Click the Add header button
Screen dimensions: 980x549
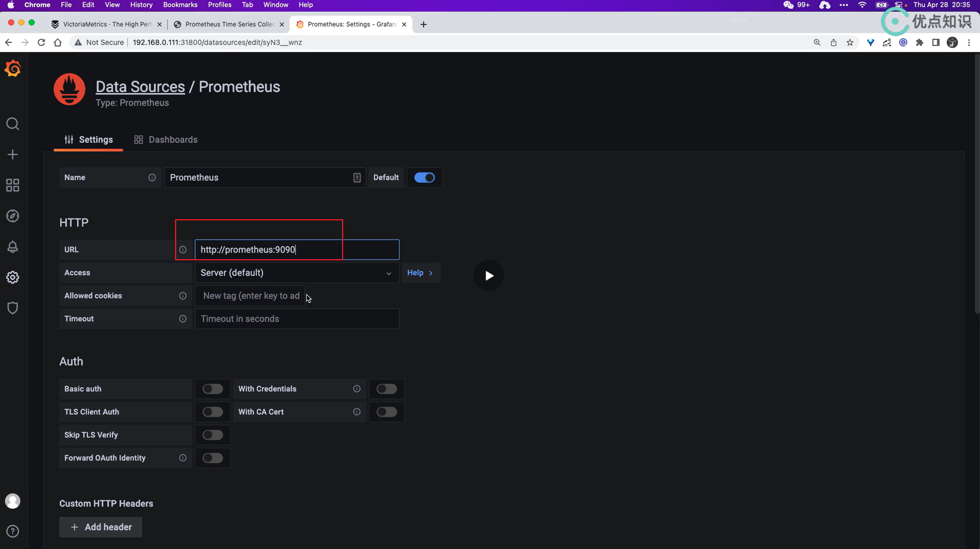tap(101, 527)
